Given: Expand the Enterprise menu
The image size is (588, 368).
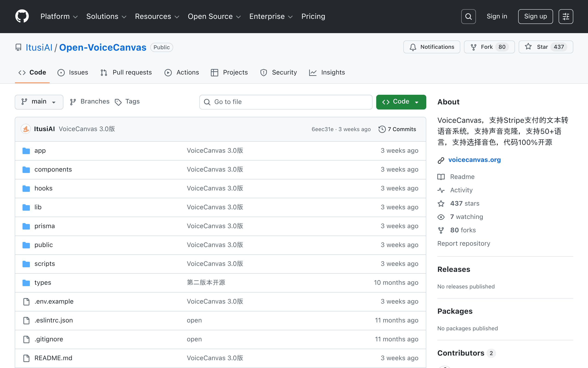Looking at the screenshot, I should [271, 17].
